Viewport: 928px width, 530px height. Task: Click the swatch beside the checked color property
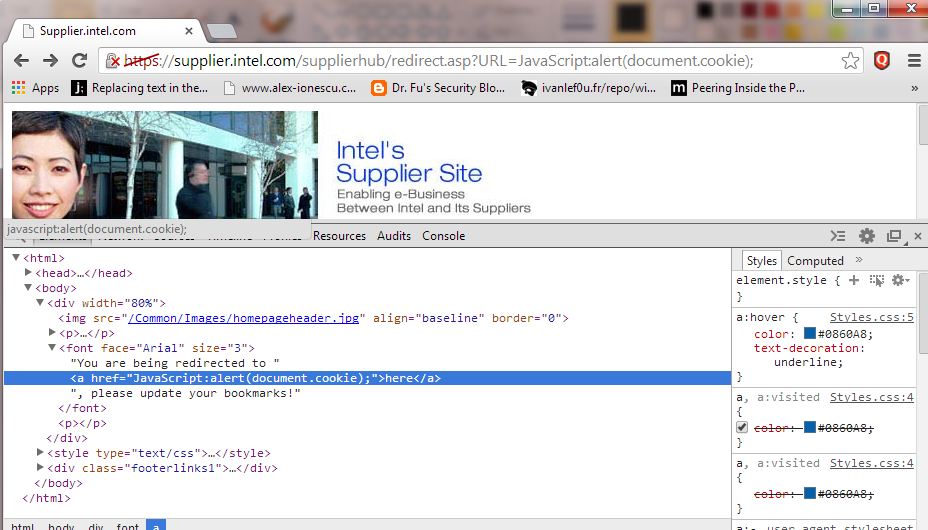810,427
